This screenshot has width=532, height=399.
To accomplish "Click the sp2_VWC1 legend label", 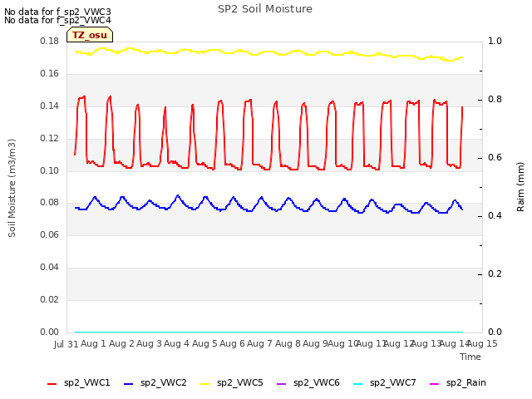I will point(86,383).
